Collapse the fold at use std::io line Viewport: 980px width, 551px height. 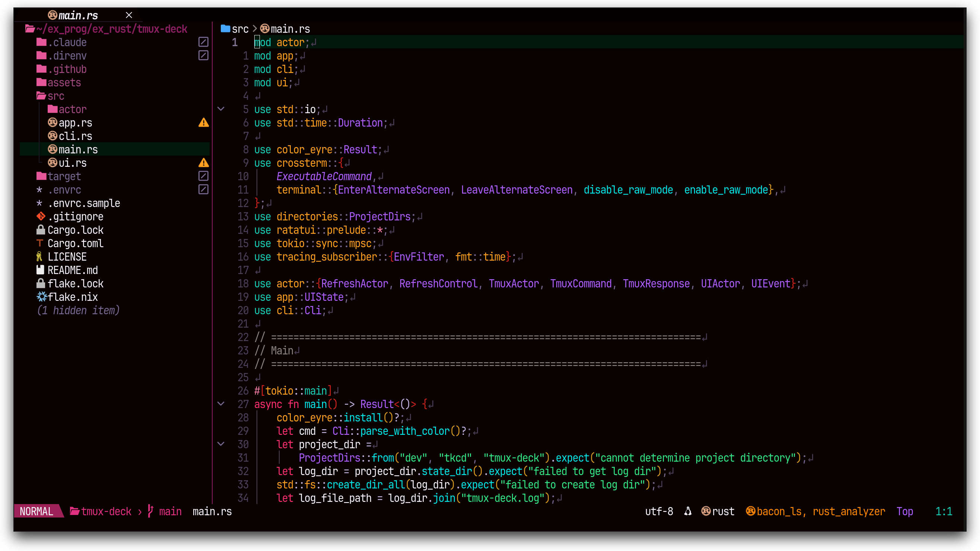pos(221,109)
